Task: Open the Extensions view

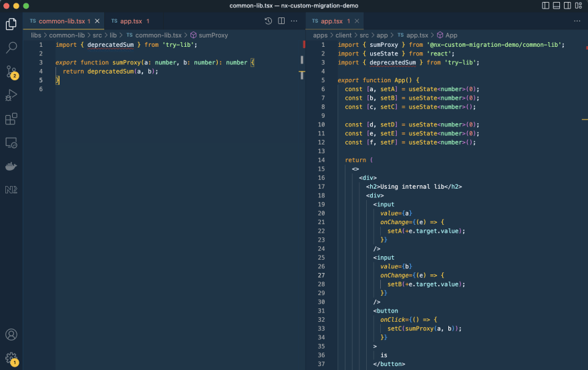Action: pyautogui.click(x=11, y=119)
